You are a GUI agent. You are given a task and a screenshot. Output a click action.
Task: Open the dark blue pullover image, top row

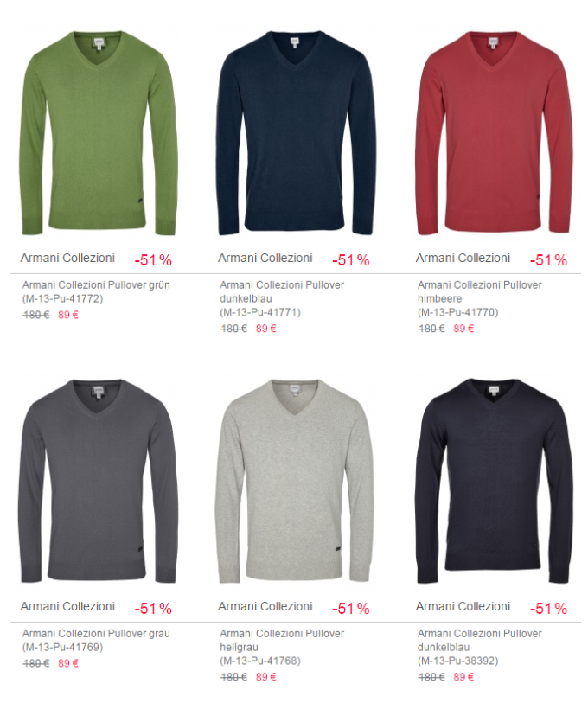point(296,133)
